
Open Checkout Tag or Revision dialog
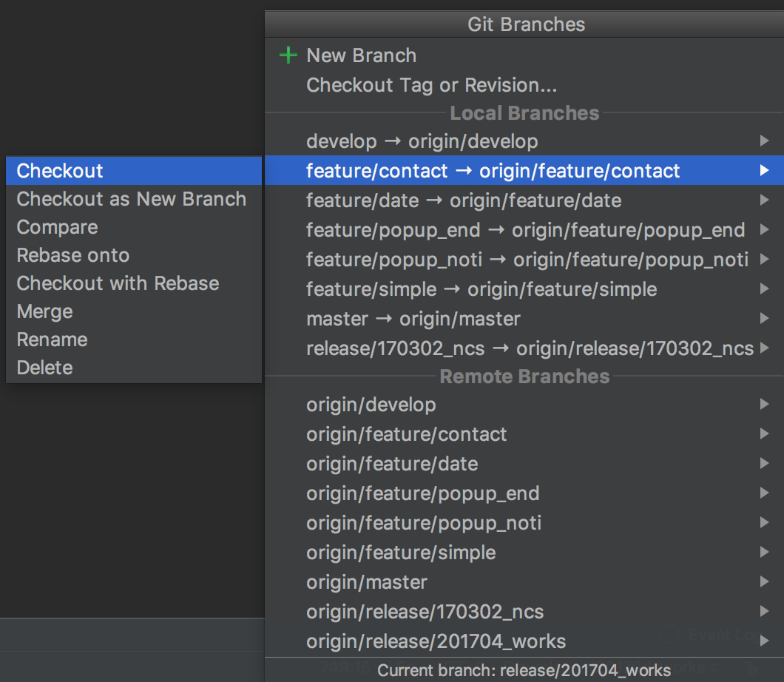(431, 85)
